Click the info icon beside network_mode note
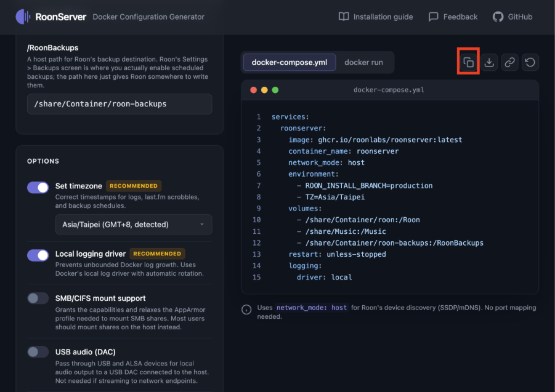Image resolution: width=555 pixels, height=392 pixels. click(246, 310)
